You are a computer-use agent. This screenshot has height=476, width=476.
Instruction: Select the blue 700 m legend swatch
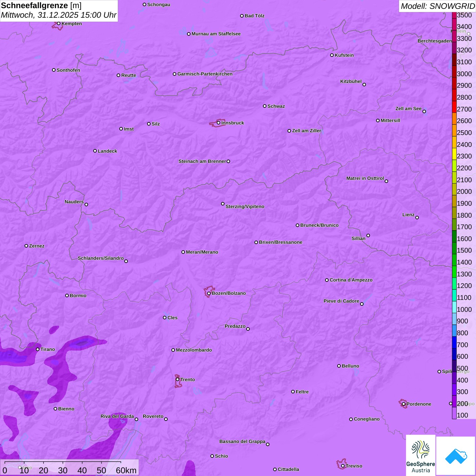454,342
